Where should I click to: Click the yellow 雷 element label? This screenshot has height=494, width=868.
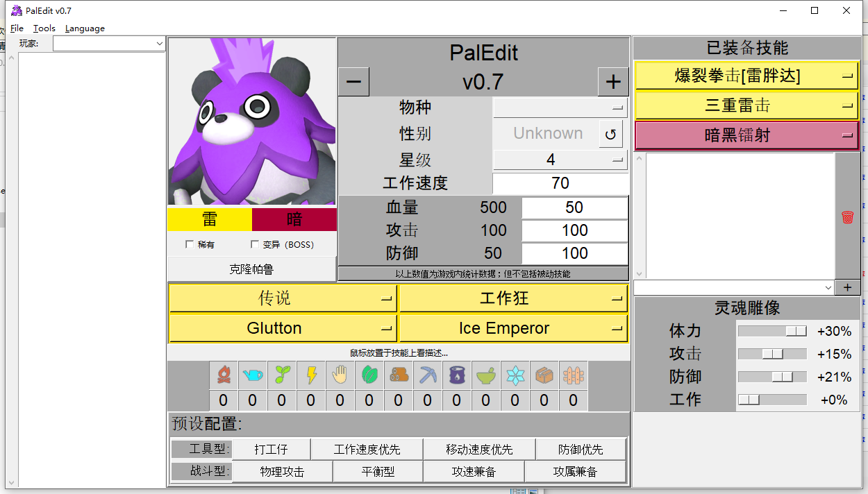tap(210, 219)
